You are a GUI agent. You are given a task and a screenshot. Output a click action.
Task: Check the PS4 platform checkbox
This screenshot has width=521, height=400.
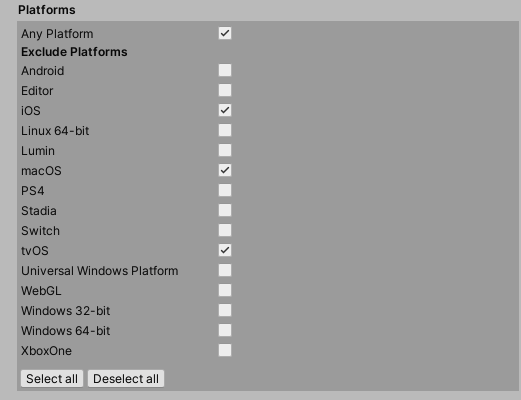[225, 190]
